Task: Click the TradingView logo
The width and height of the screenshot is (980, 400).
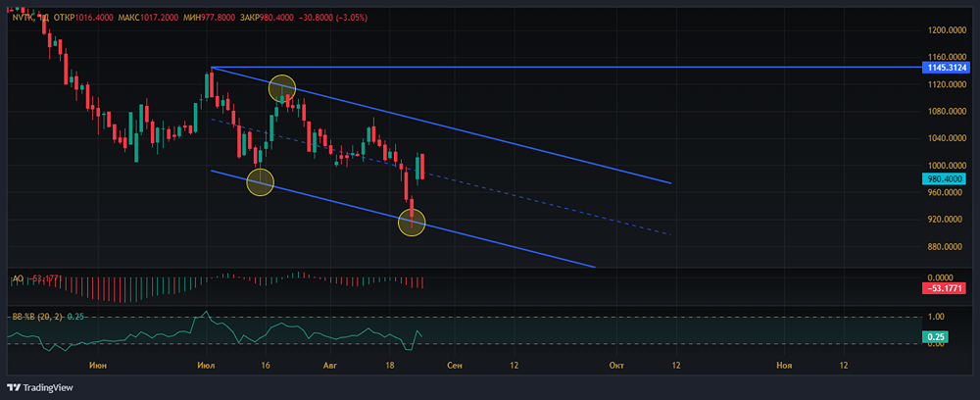Action: pos(40,387)
